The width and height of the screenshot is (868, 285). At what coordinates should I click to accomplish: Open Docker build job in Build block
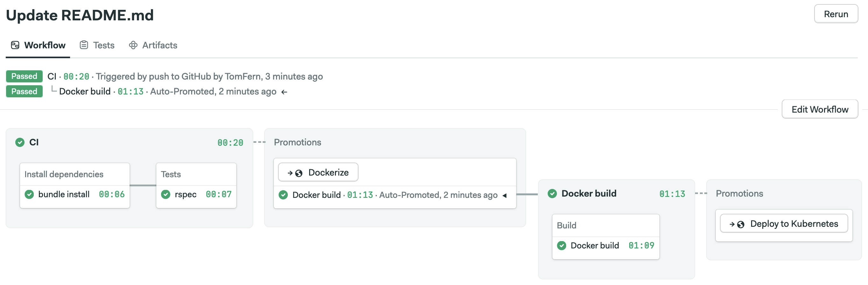click(594, 246)
